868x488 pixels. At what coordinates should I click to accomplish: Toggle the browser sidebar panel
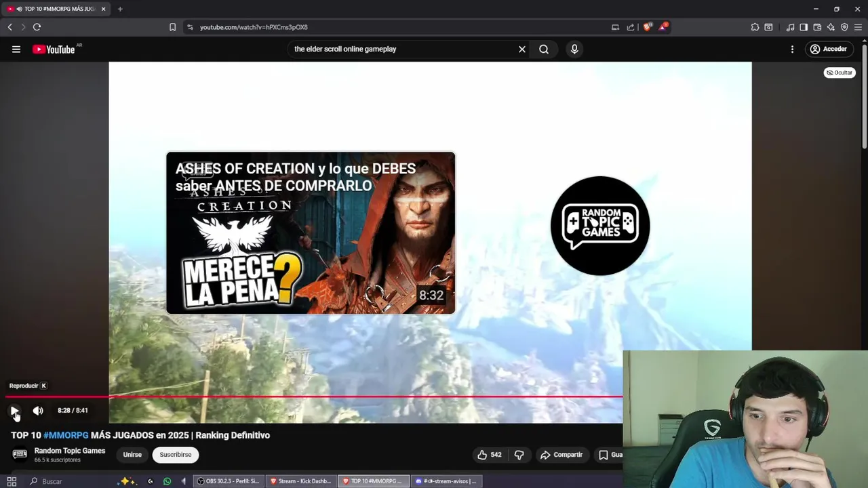point(804,27)
